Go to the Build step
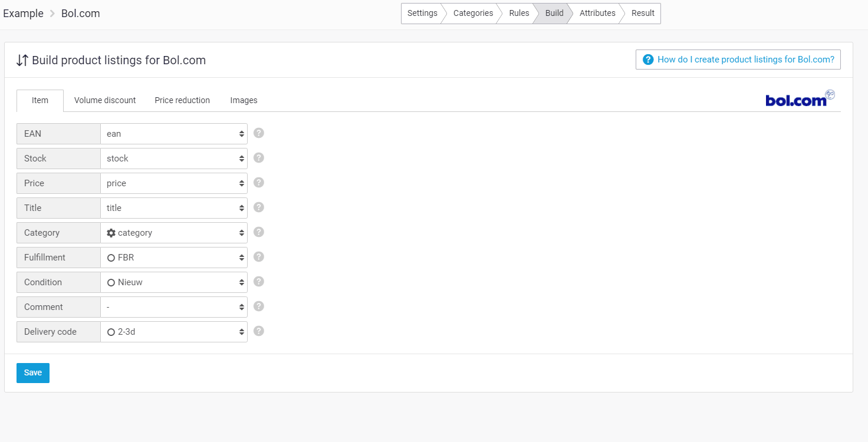The height and width of the screenshot is (442, 868). [x=554, y=13]
